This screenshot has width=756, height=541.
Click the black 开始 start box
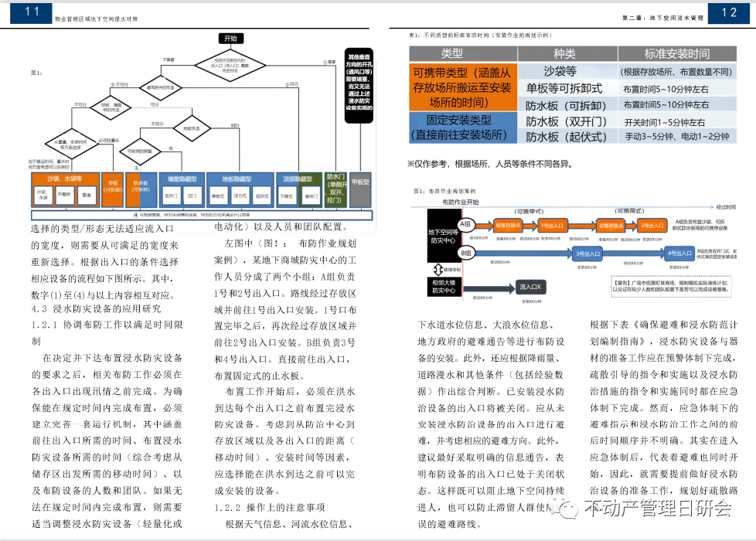click(x=230, y=38)
